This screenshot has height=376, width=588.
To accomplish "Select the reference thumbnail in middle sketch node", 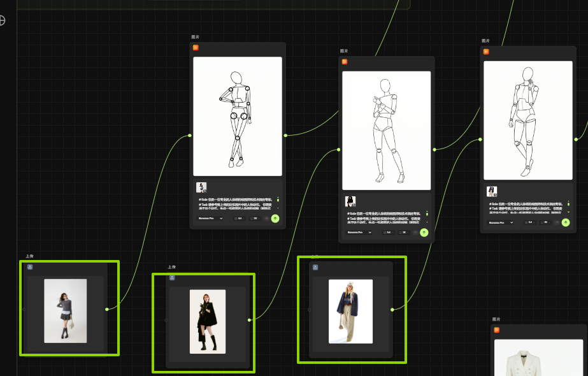I will (350, 201).
